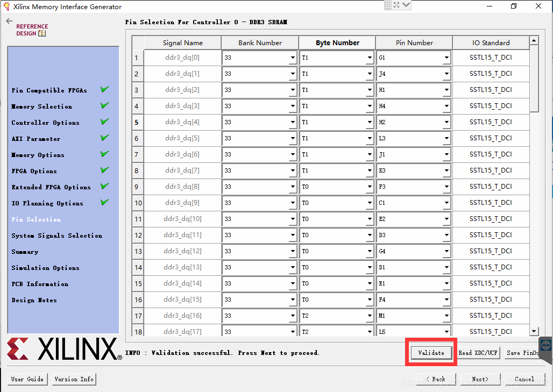553x392 pixels.
Task: Open the User Guide
Action: click(x=27, y=379)
